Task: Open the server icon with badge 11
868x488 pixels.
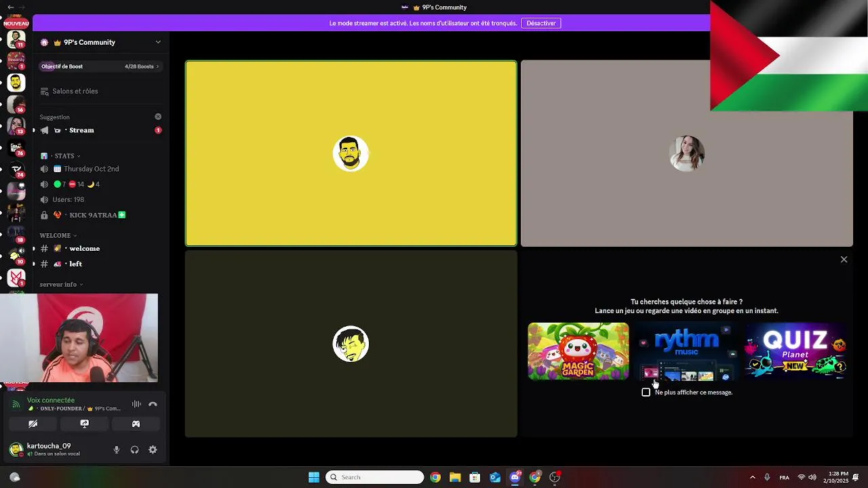Action: (16, 39)
